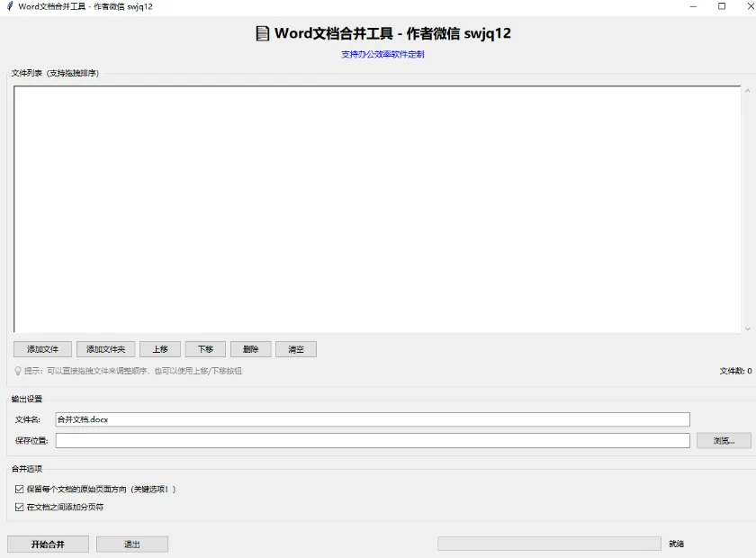Close the Word文档合并工具 window
756x558 pixels.
(751, 6)
